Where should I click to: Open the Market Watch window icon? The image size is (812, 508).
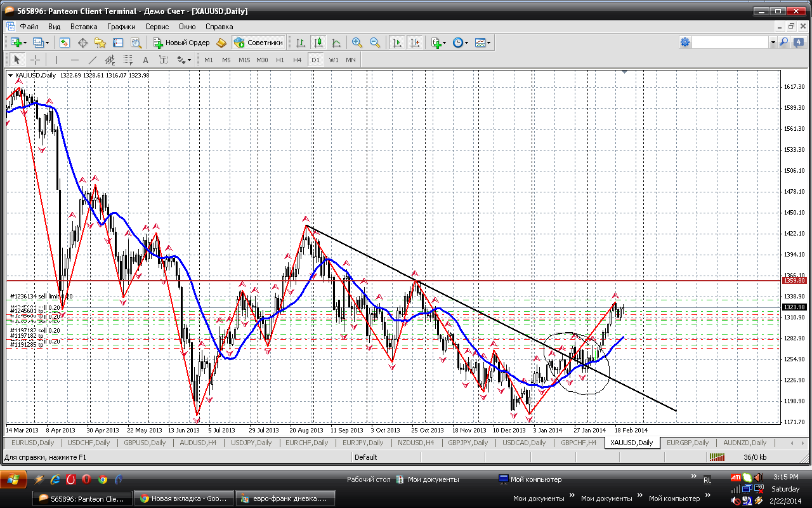[x=65, y=43]
